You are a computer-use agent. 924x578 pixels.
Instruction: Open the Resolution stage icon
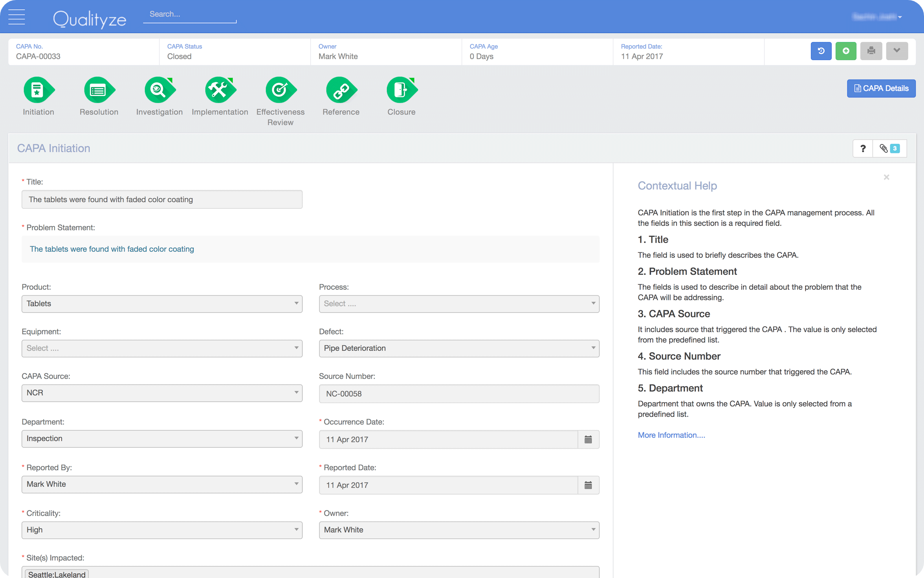click(x=99, y=90)
